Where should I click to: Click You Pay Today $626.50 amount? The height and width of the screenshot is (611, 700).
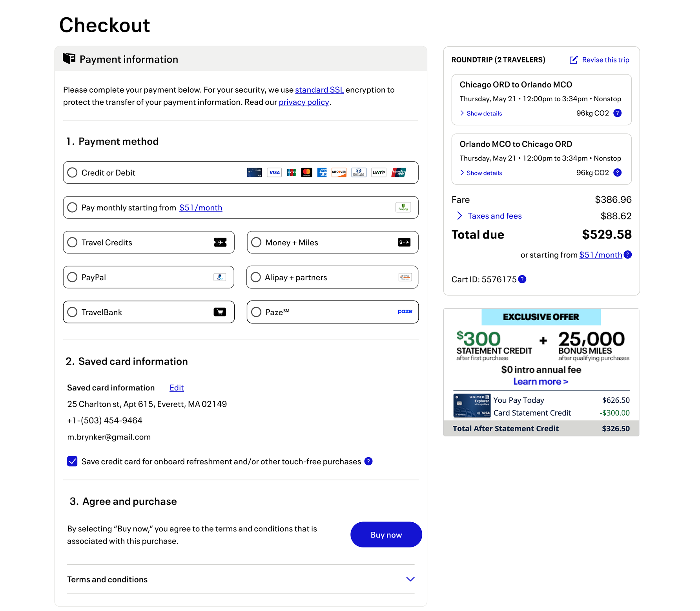pos(616,400)
